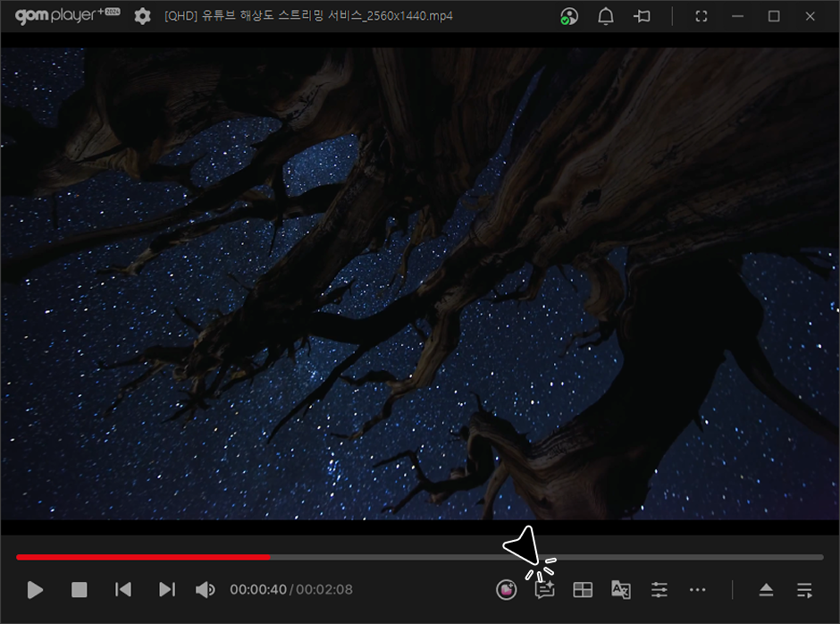840x624 pixels.
Task: Toggle the playlist panel
Action: [804, 590]
